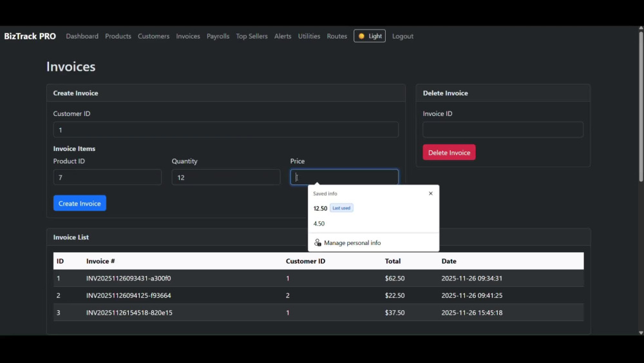
Task: Click the Invoice List heading
Action: 71,237
